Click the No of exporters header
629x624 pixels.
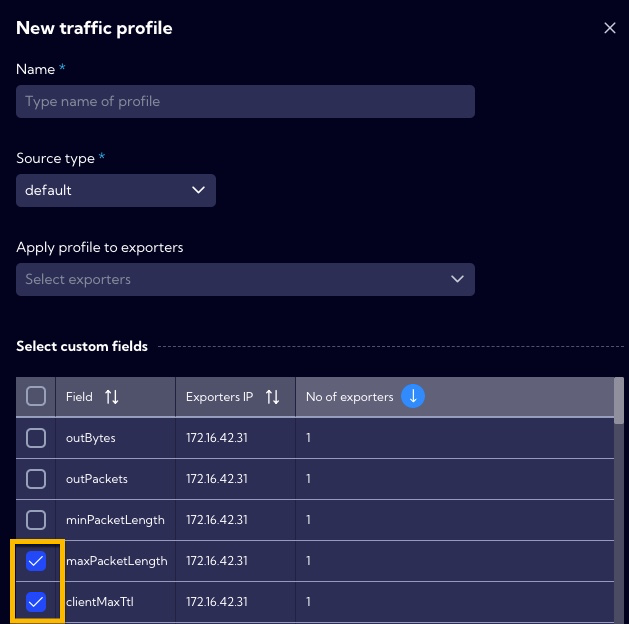pyautogui.click(x=349, y=397)
